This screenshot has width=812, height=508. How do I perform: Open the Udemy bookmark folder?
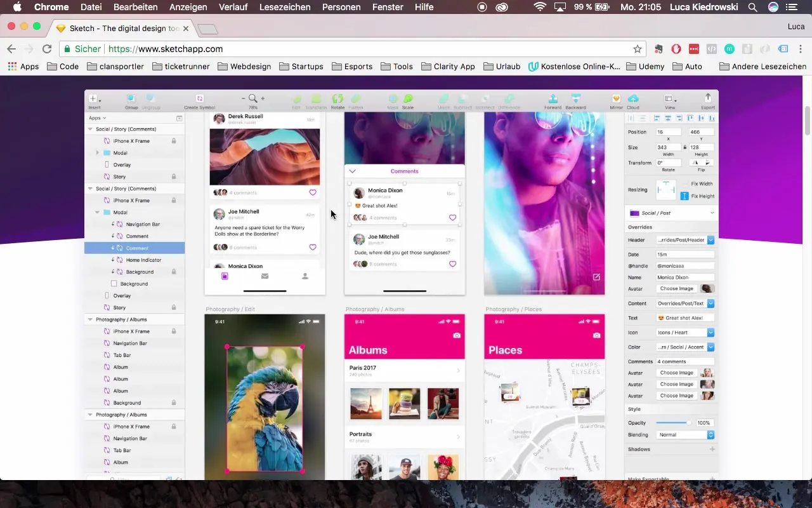645,66
